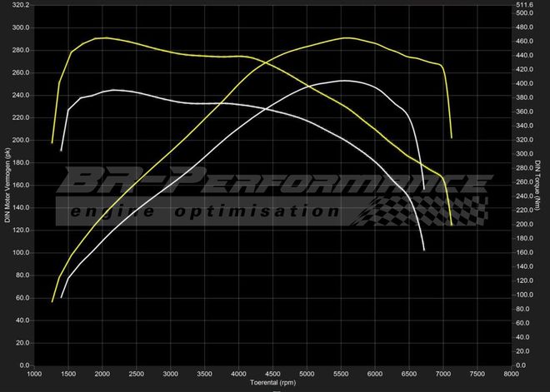Click the 320.2 value on left axis

tap(19, 5)
